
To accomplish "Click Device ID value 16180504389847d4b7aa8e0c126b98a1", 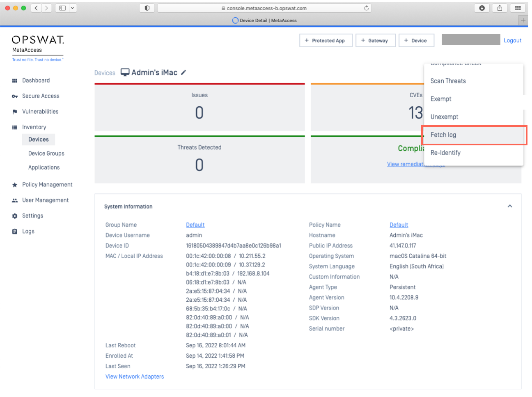I will pos(234,246).
